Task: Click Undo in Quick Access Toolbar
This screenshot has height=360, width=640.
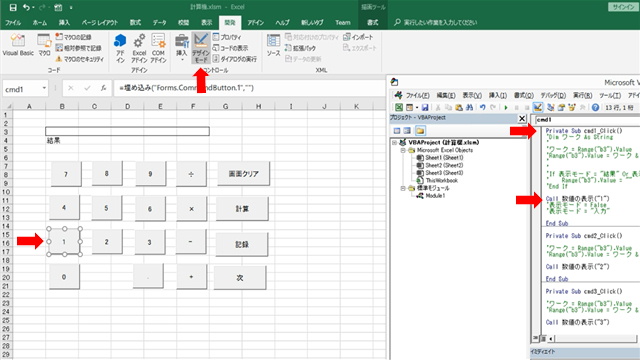Action: click(27, 7)
